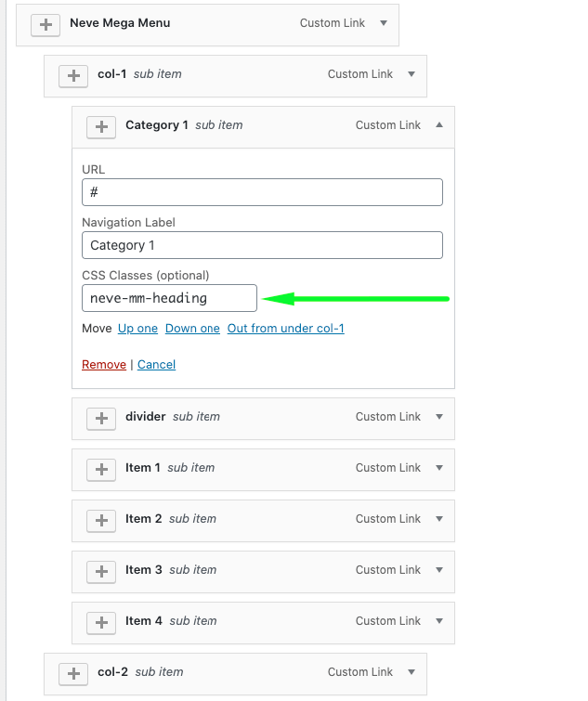This screenshot has height=701, width=588.
Task: Expand the divider sub item arrow
Action: (x=439, y=417)
